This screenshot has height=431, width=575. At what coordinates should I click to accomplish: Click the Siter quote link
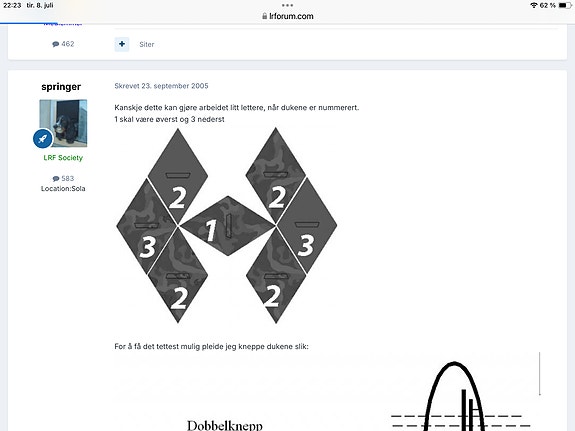click(147, 44)
